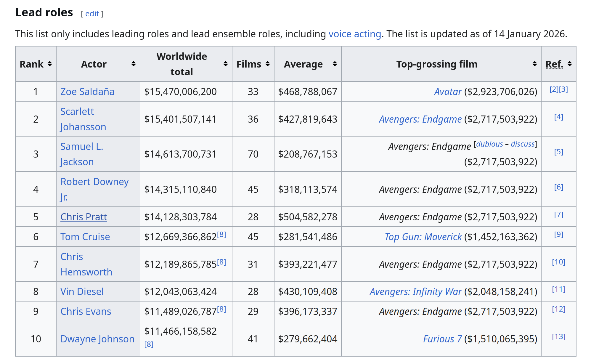Open the edit link for Lead roles
Image resolution: width=591 pixels, height=364 pixels.
tap(92, 14)
